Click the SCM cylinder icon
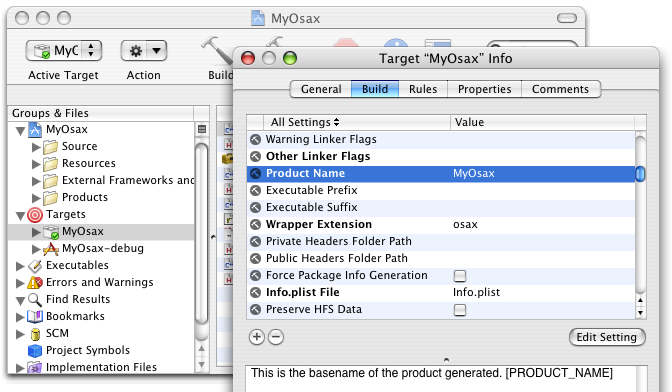Image resolution: width=672 pixels, height=392 pixels. pyautogui.click(x=35, y=334)
